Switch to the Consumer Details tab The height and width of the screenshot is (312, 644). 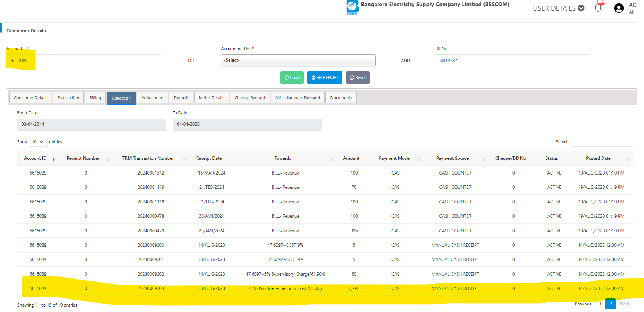coord(31,98)
